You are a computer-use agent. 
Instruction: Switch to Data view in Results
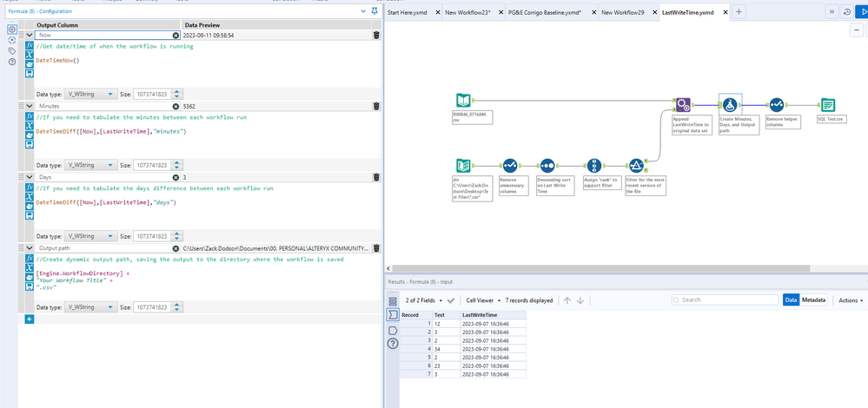click(x=791, y=299)
